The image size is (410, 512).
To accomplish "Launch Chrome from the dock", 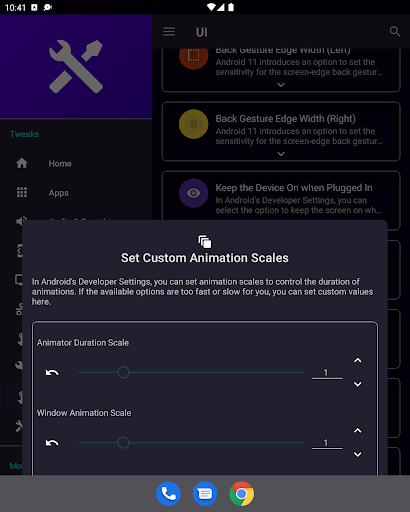I will [242, 494].
